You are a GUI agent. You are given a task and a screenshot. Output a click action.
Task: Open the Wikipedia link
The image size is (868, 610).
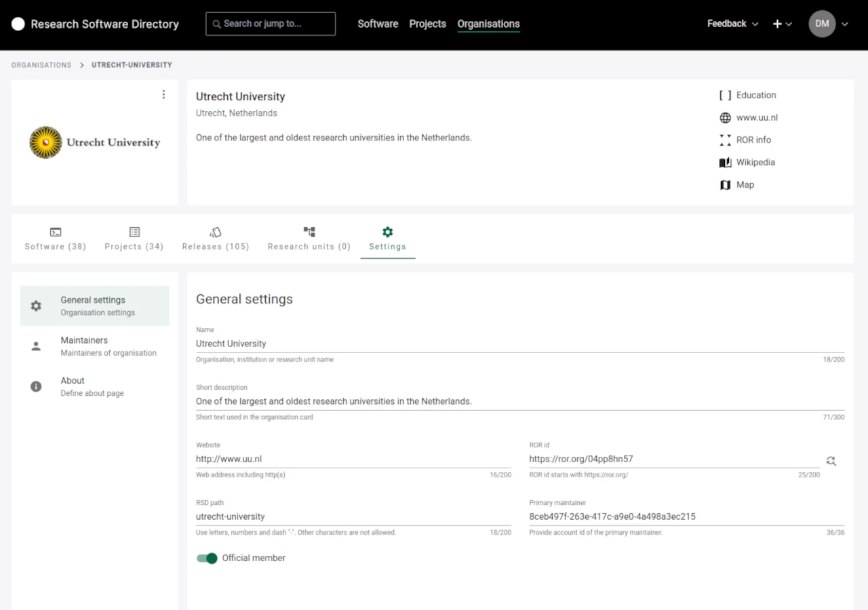(755, 163)
